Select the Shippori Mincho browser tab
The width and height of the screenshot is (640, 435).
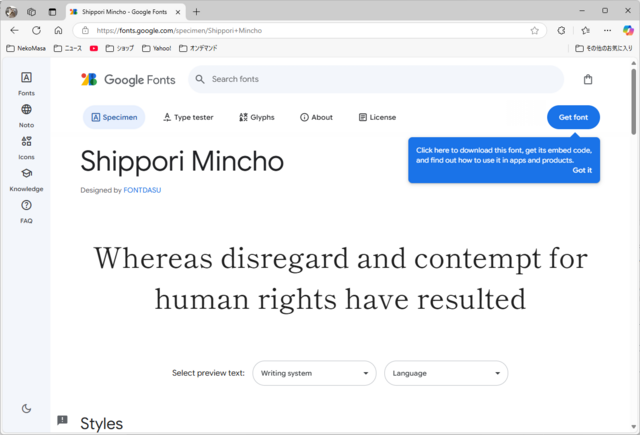click(x=125, y=12)
